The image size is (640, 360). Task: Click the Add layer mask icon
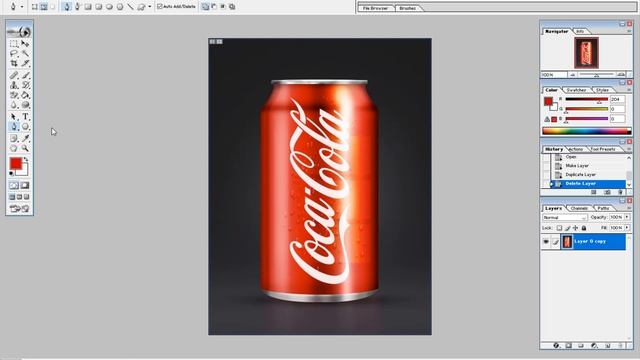569,346
